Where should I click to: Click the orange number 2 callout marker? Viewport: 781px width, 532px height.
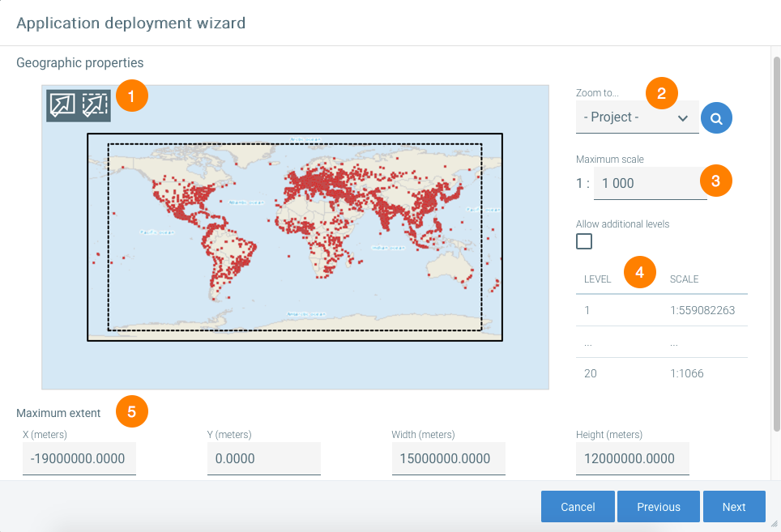[661, 93]
